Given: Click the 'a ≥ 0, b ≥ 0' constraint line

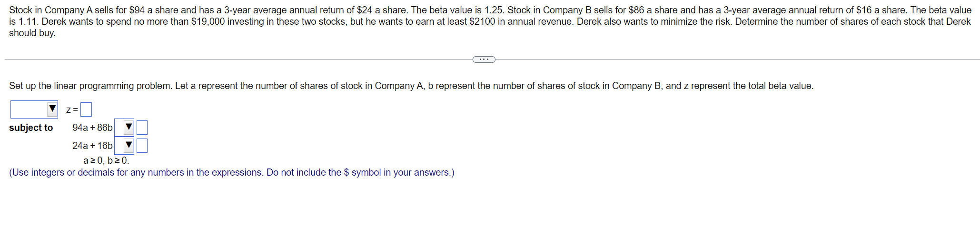Looking at the screenshot, I should tap(106, 160).
